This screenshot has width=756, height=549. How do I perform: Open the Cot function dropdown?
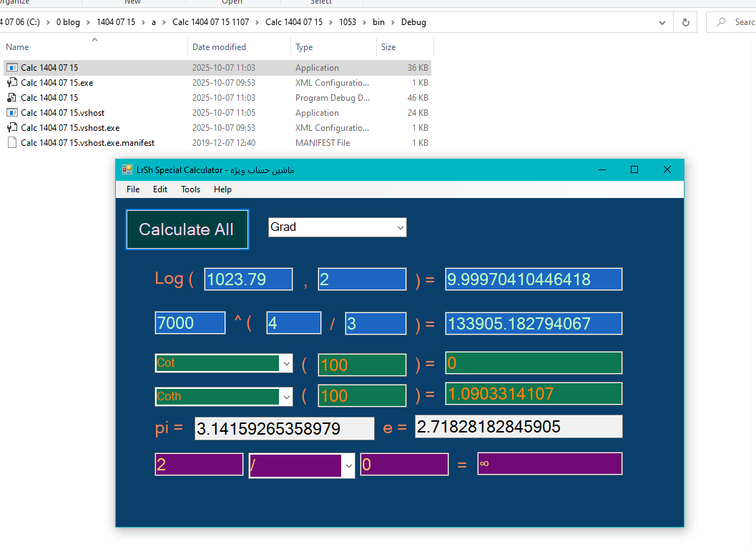(x=286, y=363)
